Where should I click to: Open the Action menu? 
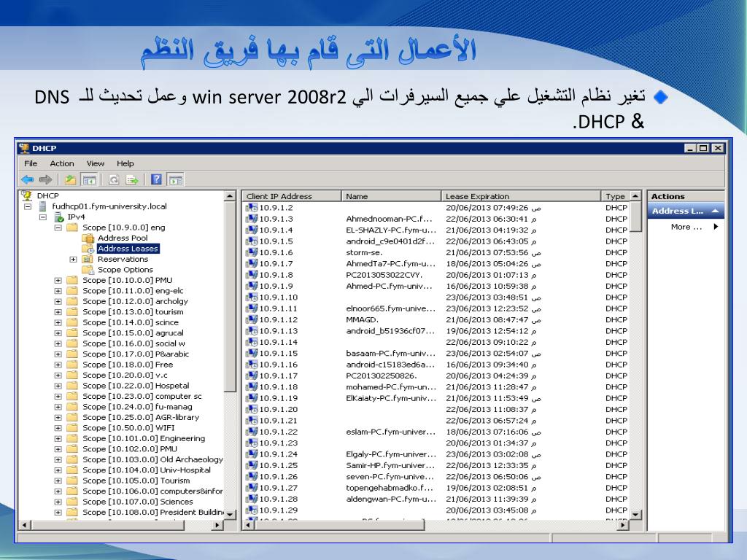[62, 163]
